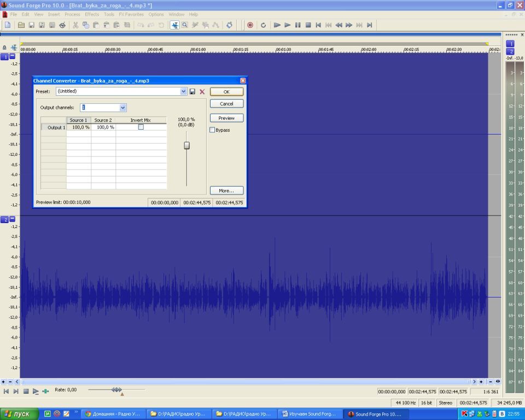
Task: Collapse channel 1 with its minus button
Action: 13,56
